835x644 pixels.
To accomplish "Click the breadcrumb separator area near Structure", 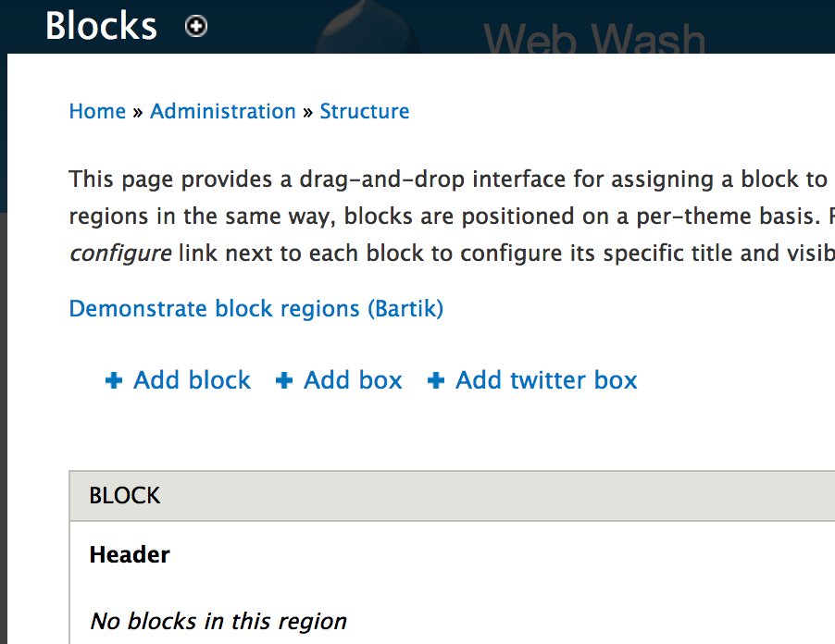I will tap(306, 111).
